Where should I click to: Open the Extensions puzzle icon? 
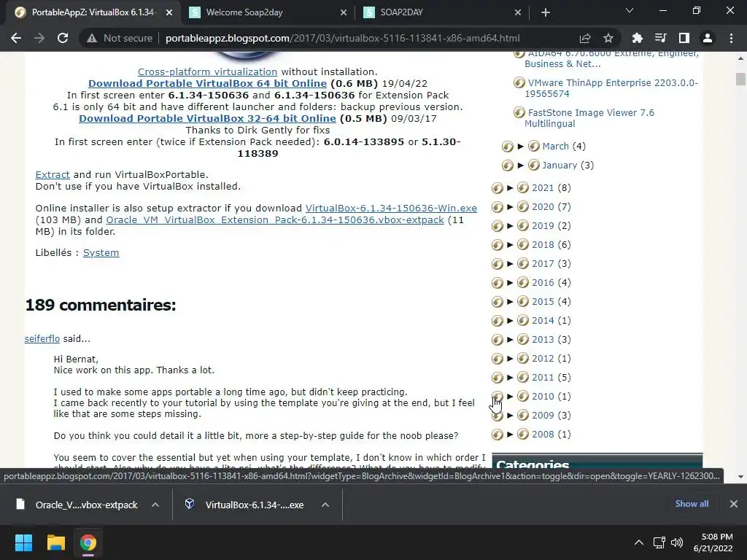637,38
